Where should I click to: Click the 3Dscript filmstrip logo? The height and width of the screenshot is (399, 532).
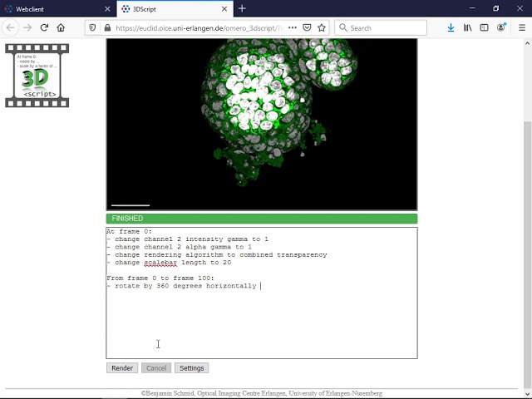click(x=37, y=76)
